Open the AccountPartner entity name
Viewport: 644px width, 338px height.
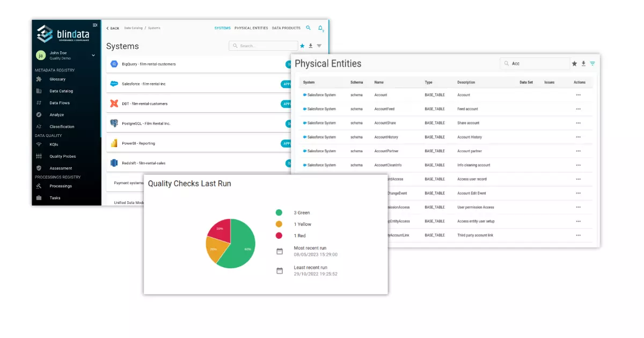click(x=386, y=151)
